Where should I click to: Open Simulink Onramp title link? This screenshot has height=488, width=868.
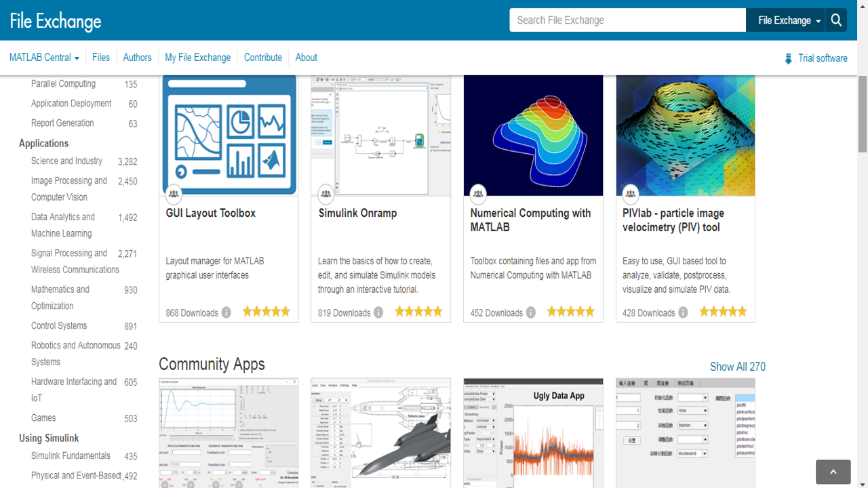[x=358, y=213]
